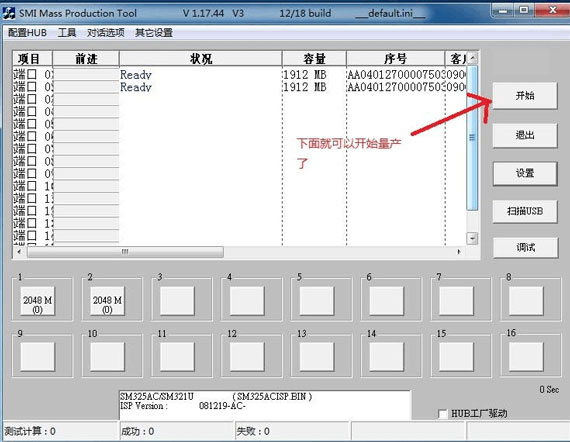
Task: Click empty port slot 16 box
Action: [526, 357]
